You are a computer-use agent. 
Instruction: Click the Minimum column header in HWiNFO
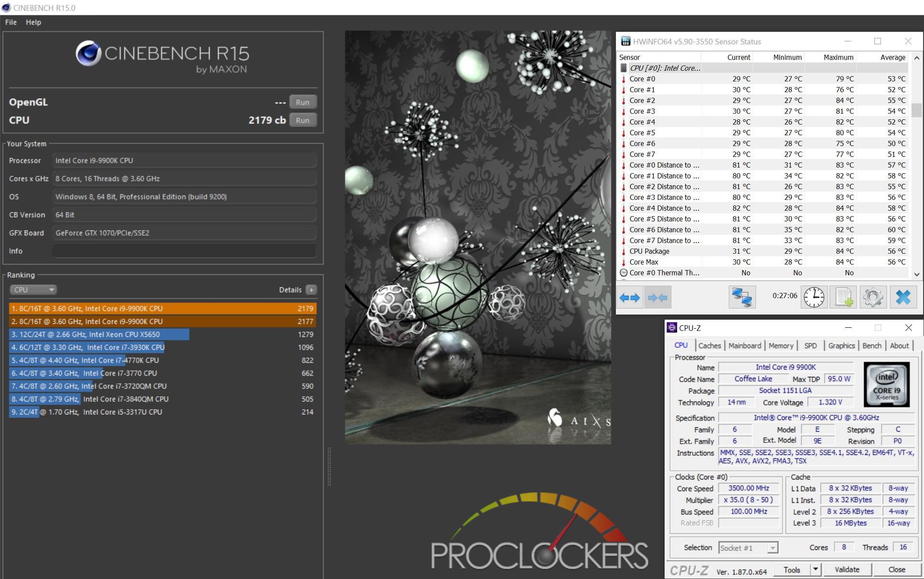pyautogui.click(x=779, y=57)
